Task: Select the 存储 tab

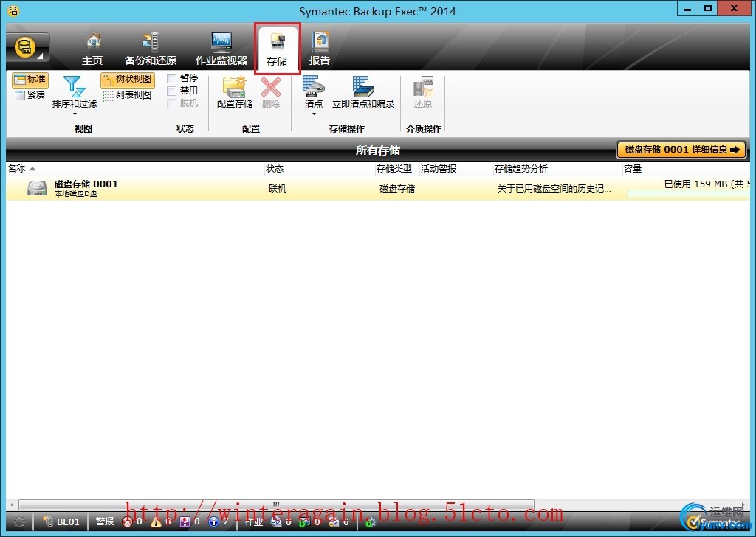Action: pos(278,49)
